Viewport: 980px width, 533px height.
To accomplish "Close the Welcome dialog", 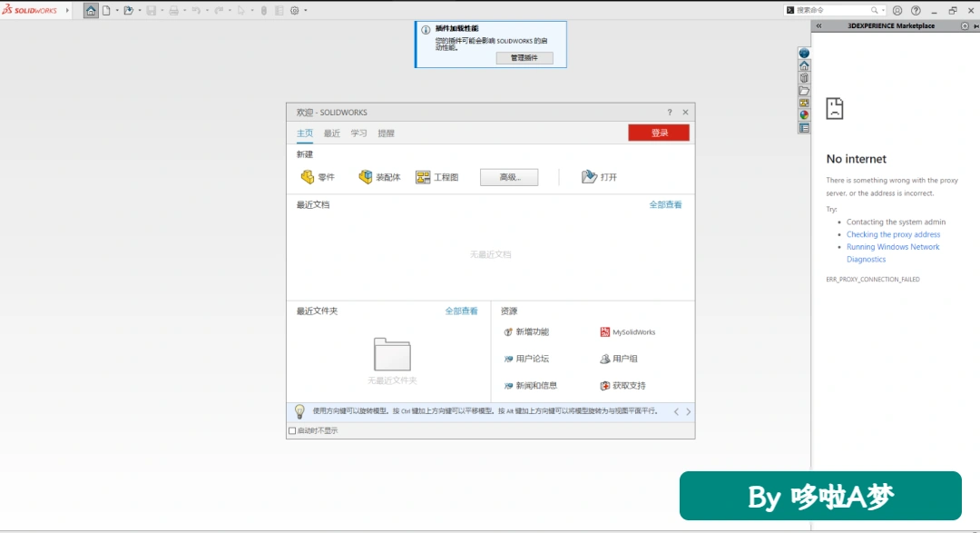I will [686, 113].
